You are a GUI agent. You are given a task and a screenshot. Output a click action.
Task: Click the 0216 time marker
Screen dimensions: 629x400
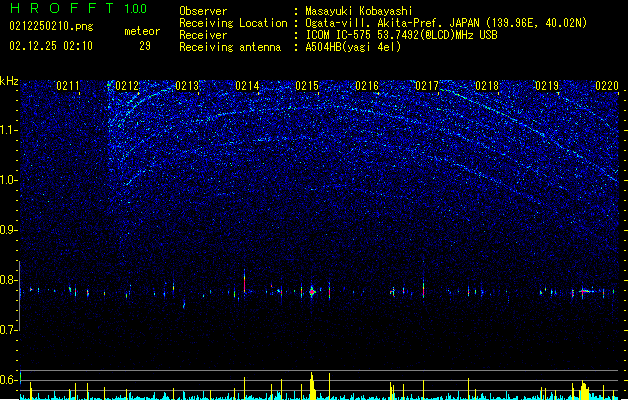pyautogui.click(x=367, y=85)
